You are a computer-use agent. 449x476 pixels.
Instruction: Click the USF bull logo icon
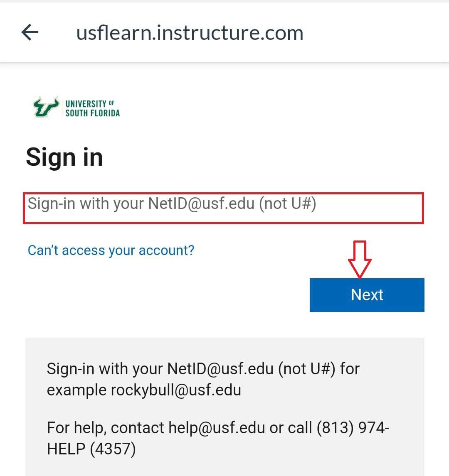point(46,107)
